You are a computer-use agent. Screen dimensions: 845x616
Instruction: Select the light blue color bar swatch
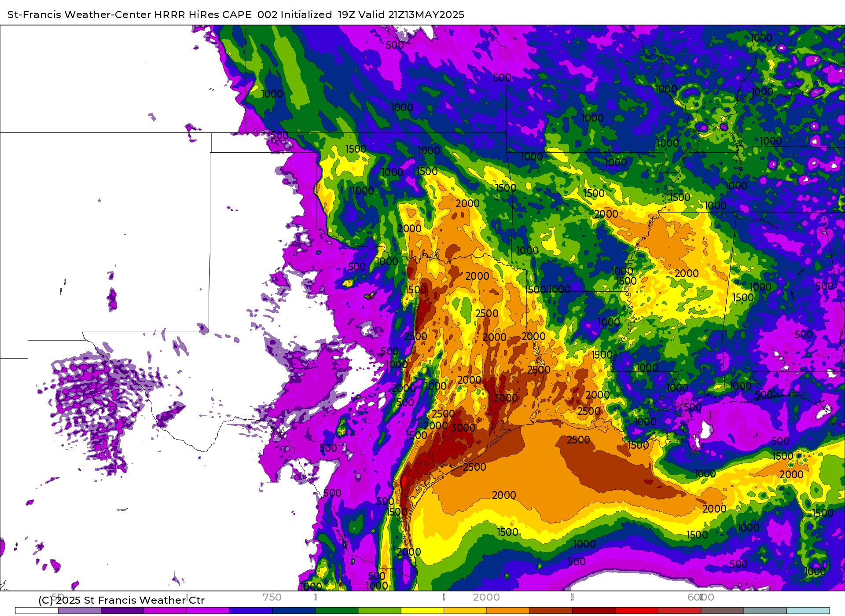[x=808, y=611]
